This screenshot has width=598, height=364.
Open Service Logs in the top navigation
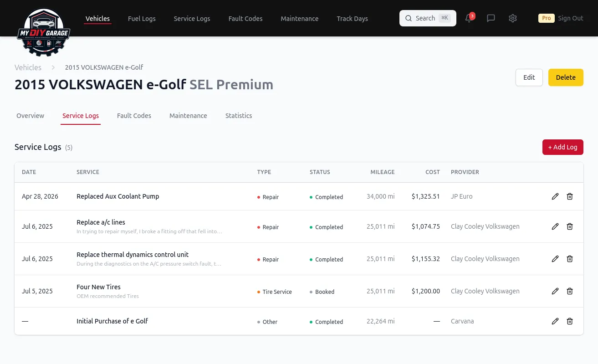192,19
